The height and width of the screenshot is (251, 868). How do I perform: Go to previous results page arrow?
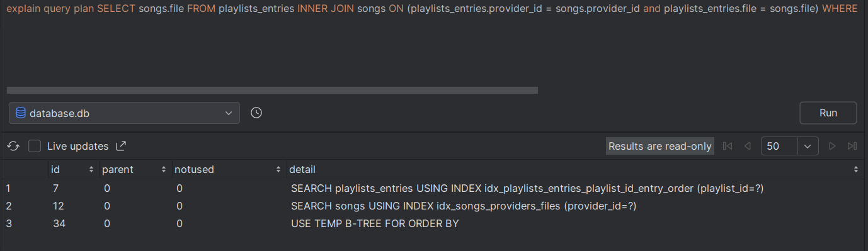pyautogui.click(x=748, y=146)
